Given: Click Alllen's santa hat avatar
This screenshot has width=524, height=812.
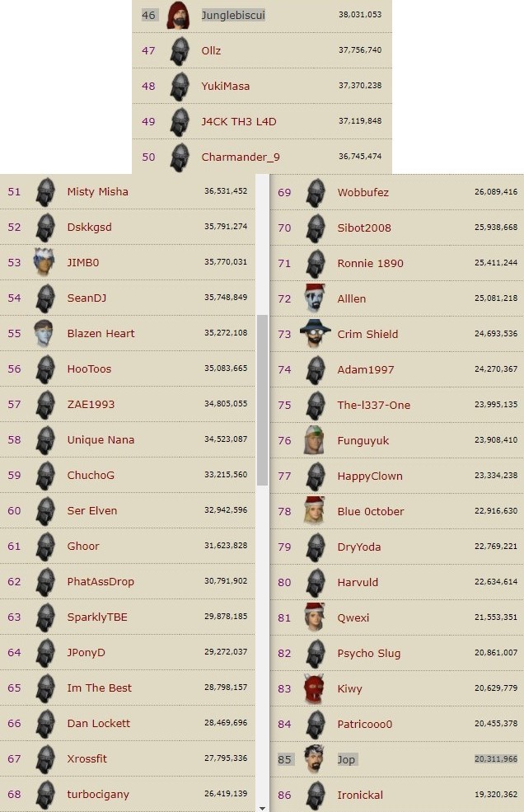Looking at the screenshot, I should pyautogui.click(x=314, y=298).
